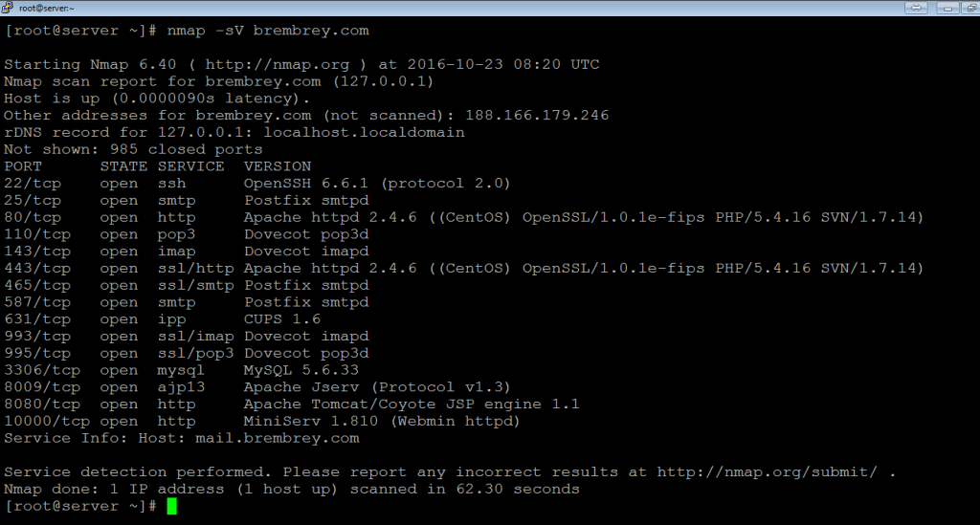The width and height of the screenshot is (980, 525).
Task: Click the root@server:~ window title text
Action: click(x=46, y=8)
